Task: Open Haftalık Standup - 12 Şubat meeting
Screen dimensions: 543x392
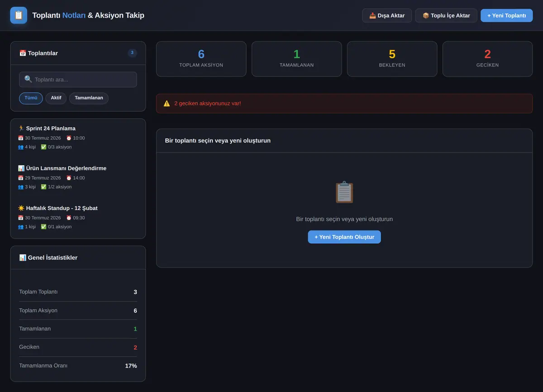Action: (78, 217)
